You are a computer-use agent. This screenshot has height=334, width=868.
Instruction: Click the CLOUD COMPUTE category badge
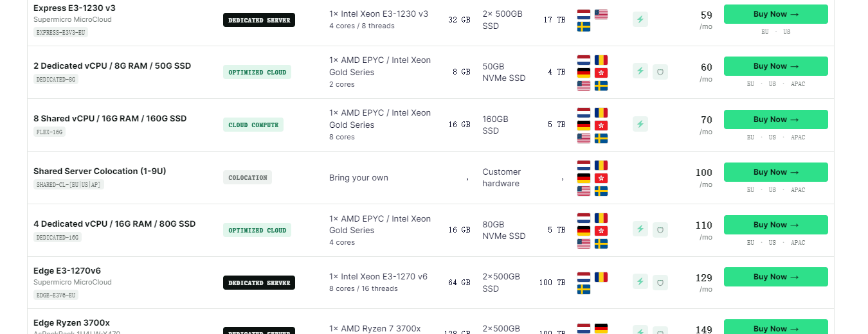253,125
